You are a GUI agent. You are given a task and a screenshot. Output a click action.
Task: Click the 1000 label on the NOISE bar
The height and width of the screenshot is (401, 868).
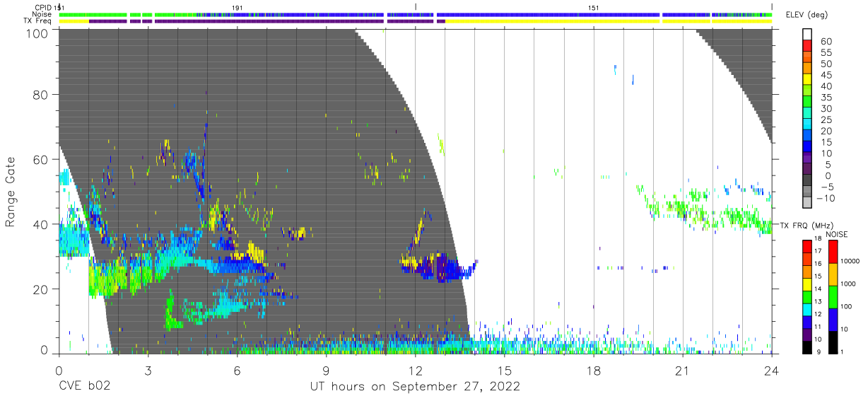tap(848, 284)
